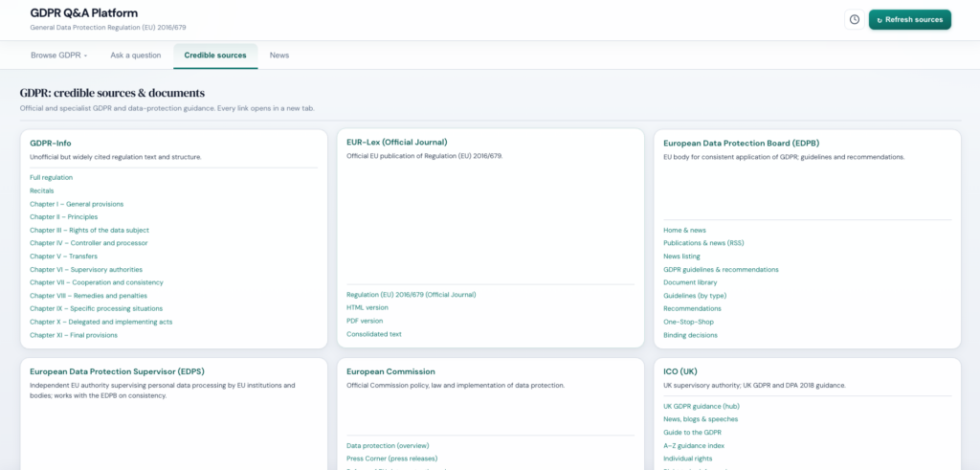Open the Full regulation link
Viewport: 980px width, 470px height.
(x=51, y=177)
